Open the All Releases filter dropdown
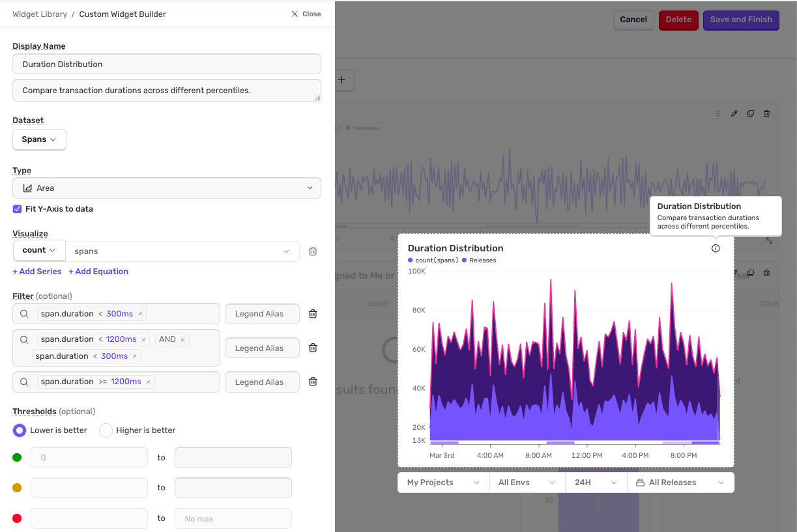 681,483
